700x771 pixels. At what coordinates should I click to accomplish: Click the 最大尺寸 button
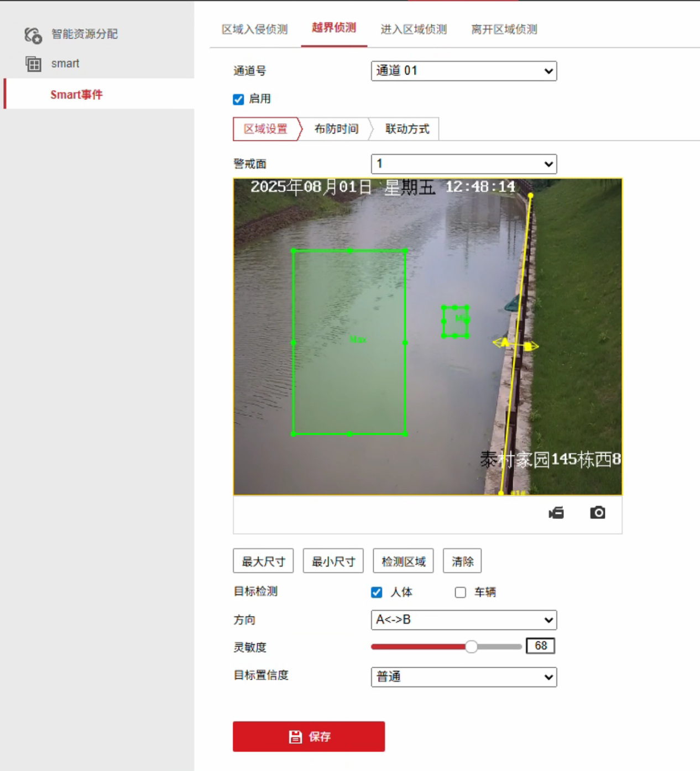[x=263, y=562]
